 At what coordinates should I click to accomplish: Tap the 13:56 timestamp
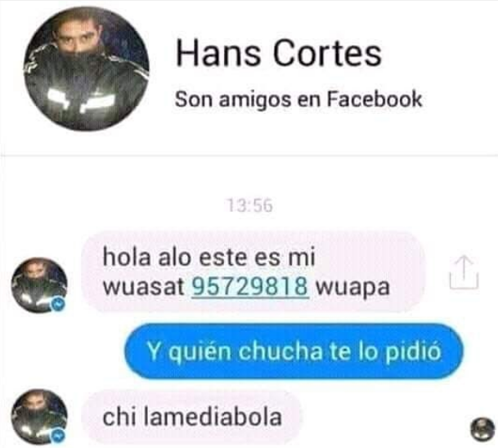250,205
